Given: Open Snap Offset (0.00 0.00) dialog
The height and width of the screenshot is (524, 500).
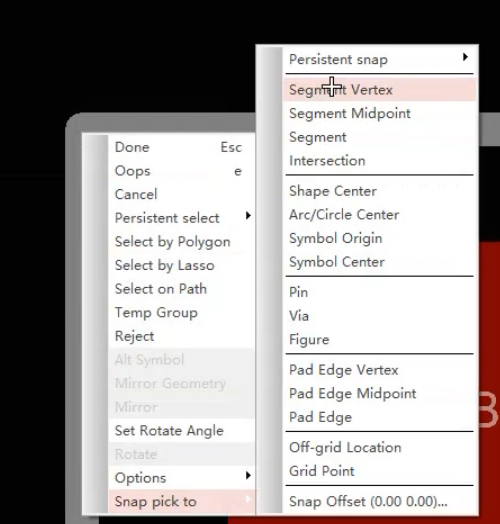Looking at the screenshot, I should [379, 502].
